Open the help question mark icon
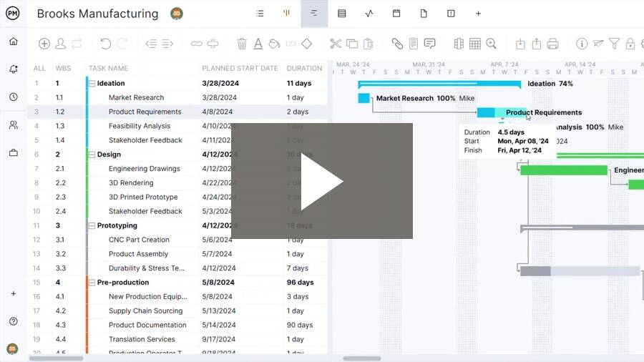This screenshot has width=644, height=362. coord(14,321)
